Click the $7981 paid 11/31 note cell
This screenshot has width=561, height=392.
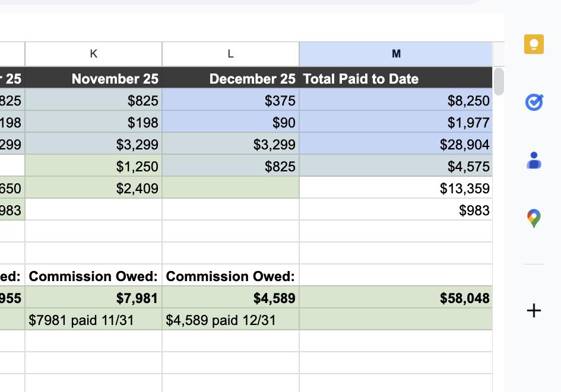pyautogui.click(x=93, y=320)
